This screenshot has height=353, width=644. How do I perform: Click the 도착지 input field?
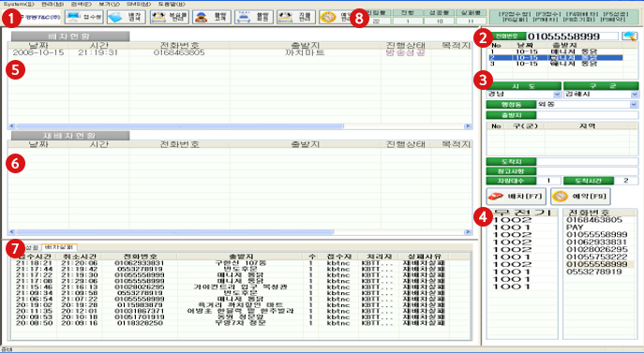coord(588,162)
